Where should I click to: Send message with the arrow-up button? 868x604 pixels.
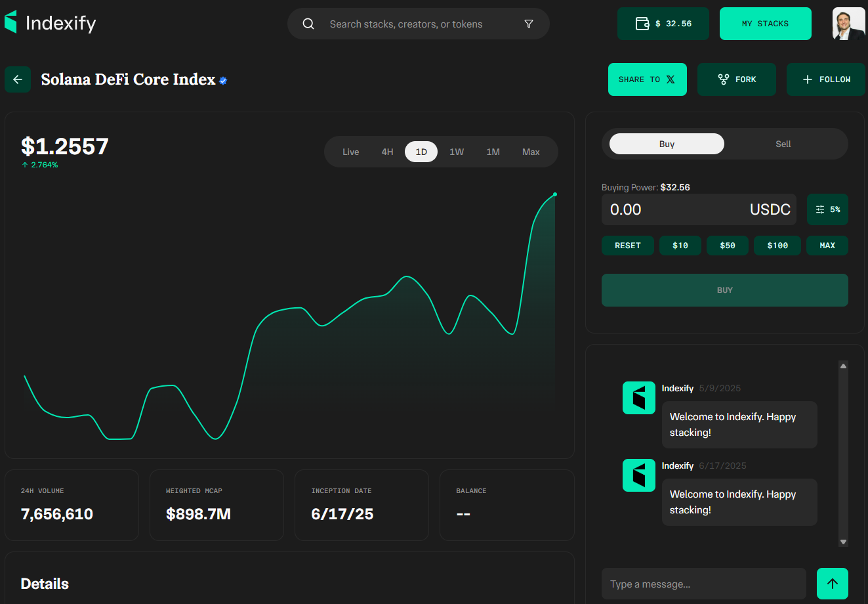832,584
